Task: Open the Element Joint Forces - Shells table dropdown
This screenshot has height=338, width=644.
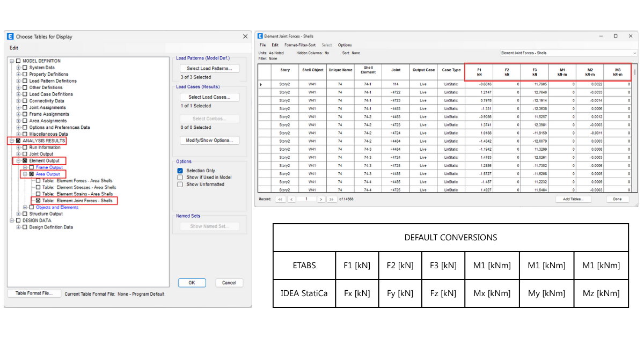Action: 635,53
